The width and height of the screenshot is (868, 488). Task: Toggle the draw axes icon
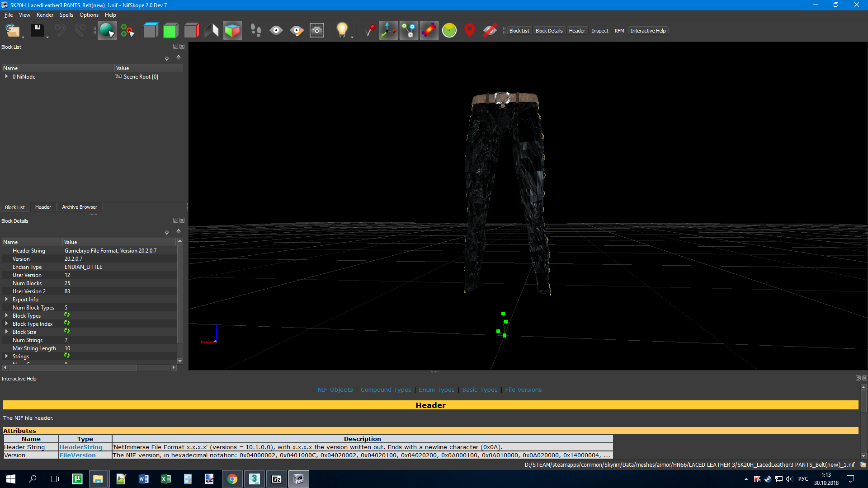[388, 30]
